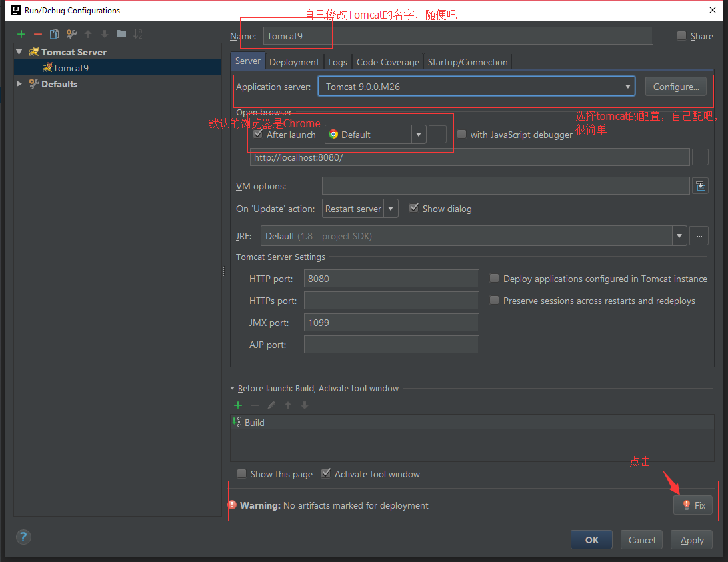Enable Deploy applications configured in Tomcat instance
The width and height of the screenshot is (728, 562).
click(x=495, y=278)
